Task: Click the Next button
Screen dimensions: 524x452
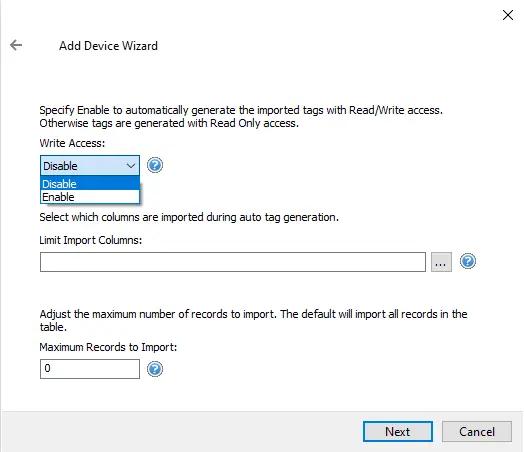Action: tap(398, 431)
